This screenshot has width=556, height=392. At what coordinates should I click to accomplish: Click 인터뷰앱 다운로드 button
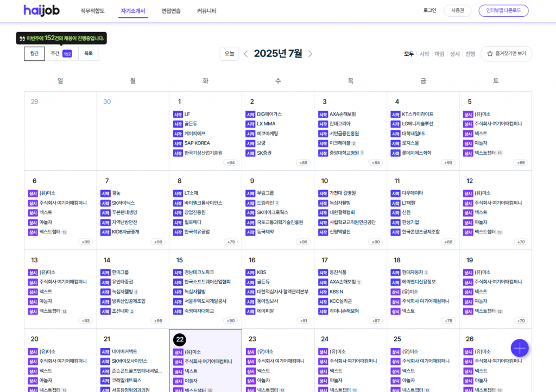pyautogui.click(x=503, y=11)
